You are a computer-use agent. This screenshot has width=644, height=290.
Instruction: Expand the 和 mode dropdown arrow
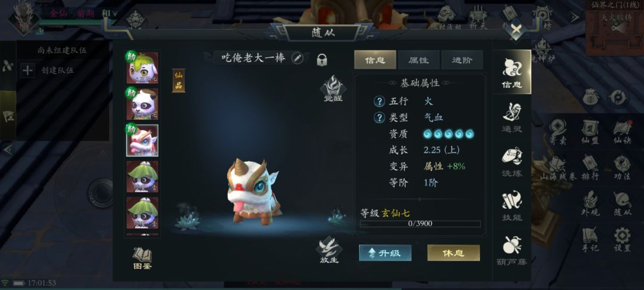115,14
